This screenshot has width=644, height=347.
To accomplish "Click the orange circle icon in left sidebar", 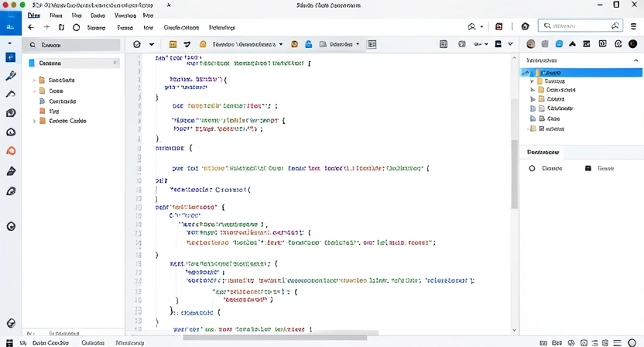I will tap(11, 151).
